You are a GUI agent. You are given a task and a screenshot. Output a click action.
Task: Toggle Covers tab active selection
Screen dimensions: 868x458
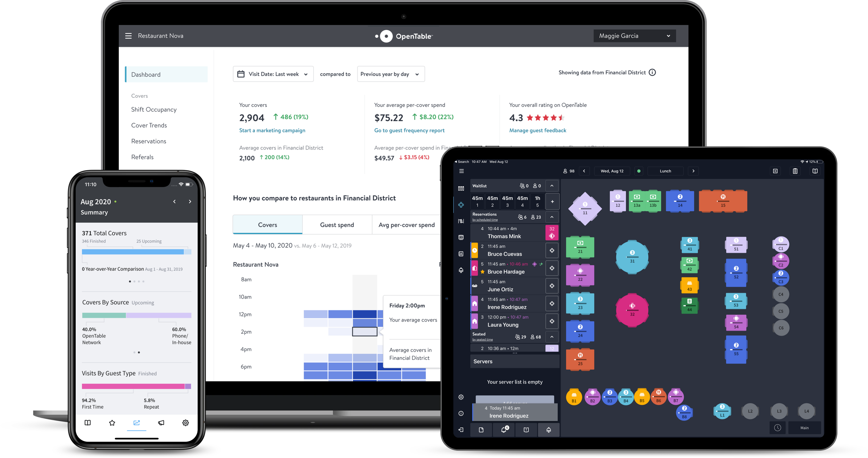[267, 224]
